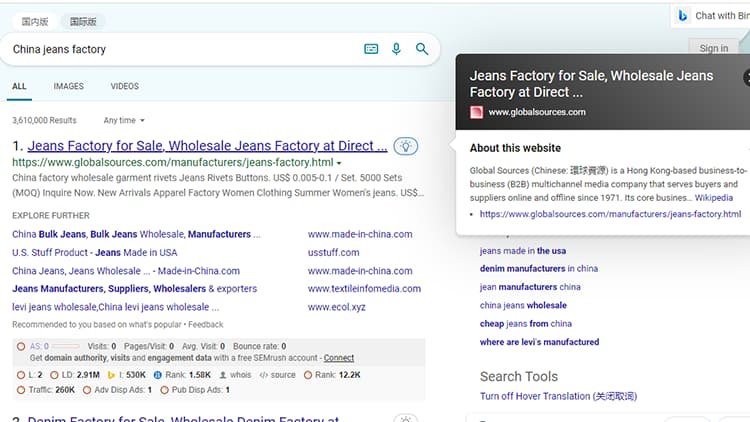The image size is (750, 422).
Task: Start voice search with microphone icon
Action: (396, 49)
